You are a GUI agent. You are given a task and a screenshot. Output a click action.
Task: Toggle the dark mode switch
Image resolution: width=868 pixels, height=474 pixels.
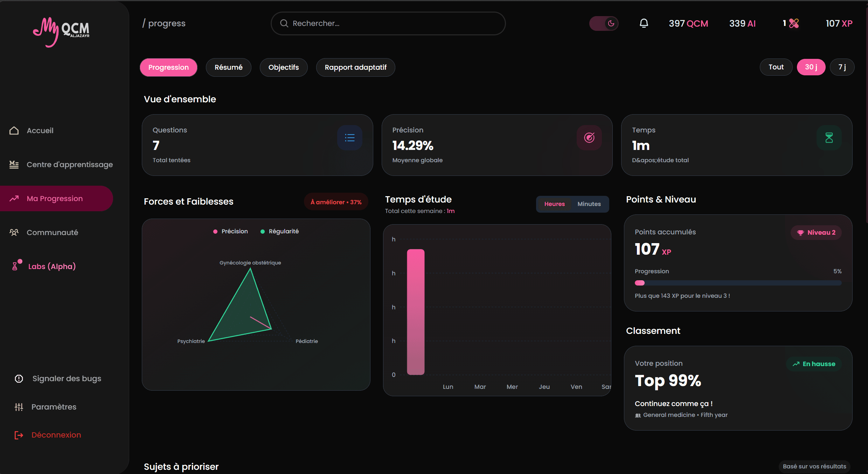[x=604, y=23]
